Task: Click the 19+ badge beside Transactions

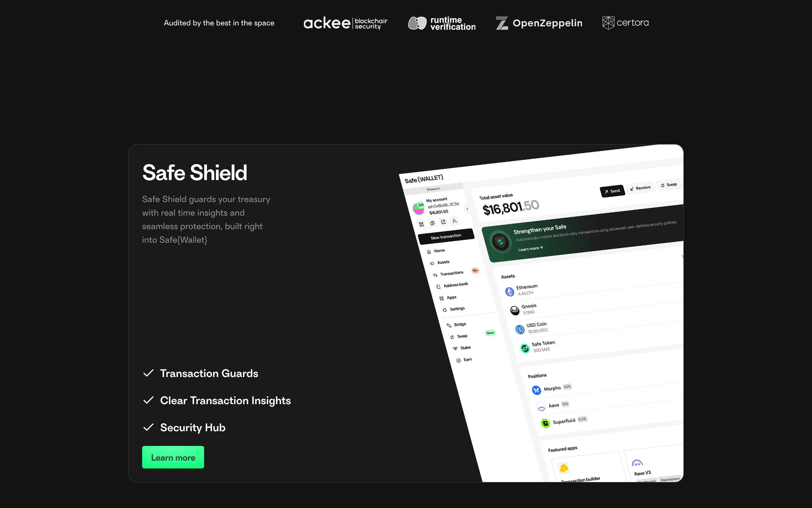Action: click(x=475, y=270)
